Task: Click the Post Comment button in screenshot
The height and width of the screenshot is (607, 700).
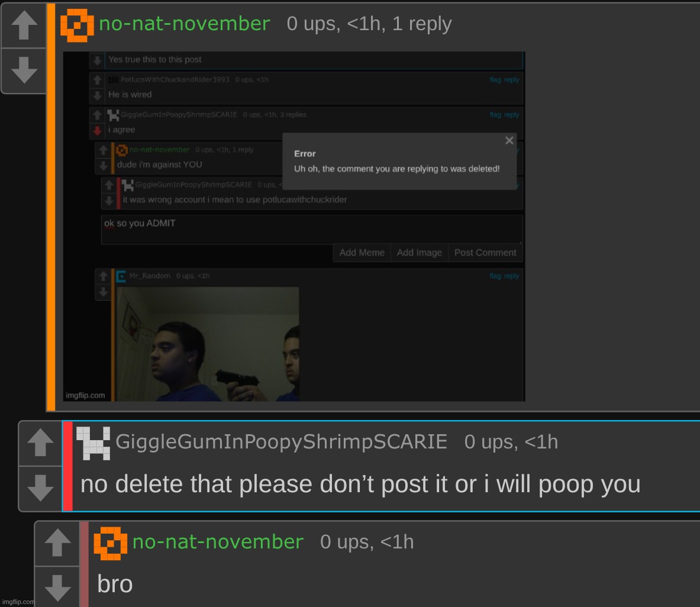Action: 485,253
